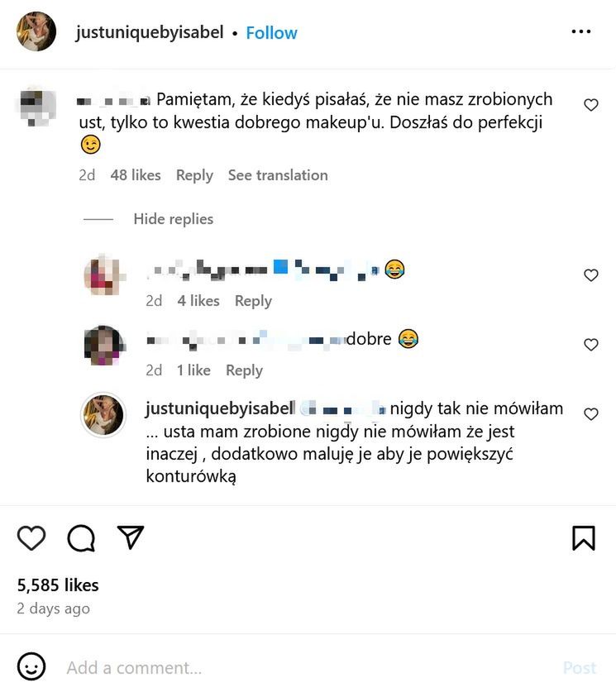Like the reply ending with "dobre"
616x692 pixels.
pos(591,345)
